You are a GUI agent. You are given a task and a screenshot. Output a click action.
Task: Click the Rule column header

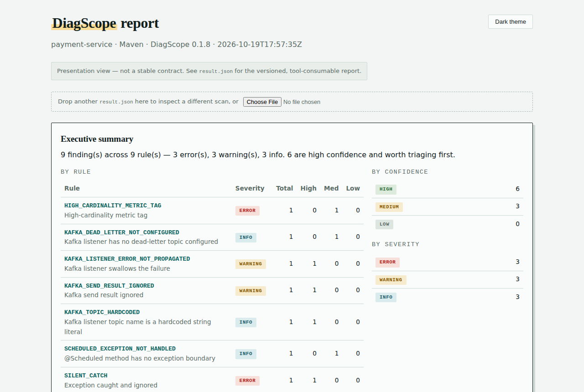point(72,188)
